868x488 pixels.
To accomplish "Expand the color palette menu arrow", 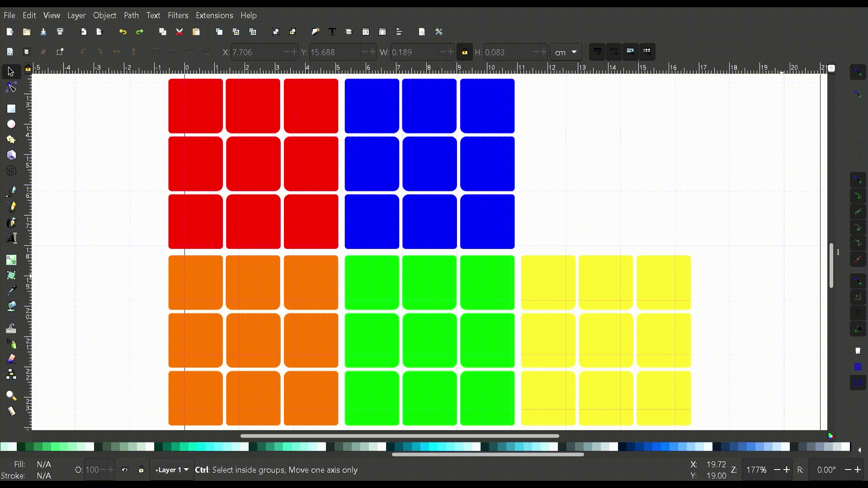I will (x=859, y=450).
